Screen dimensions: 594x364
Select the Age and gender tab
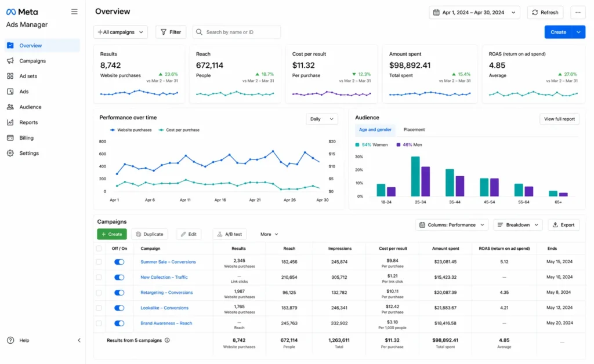(x=375, y=130)
